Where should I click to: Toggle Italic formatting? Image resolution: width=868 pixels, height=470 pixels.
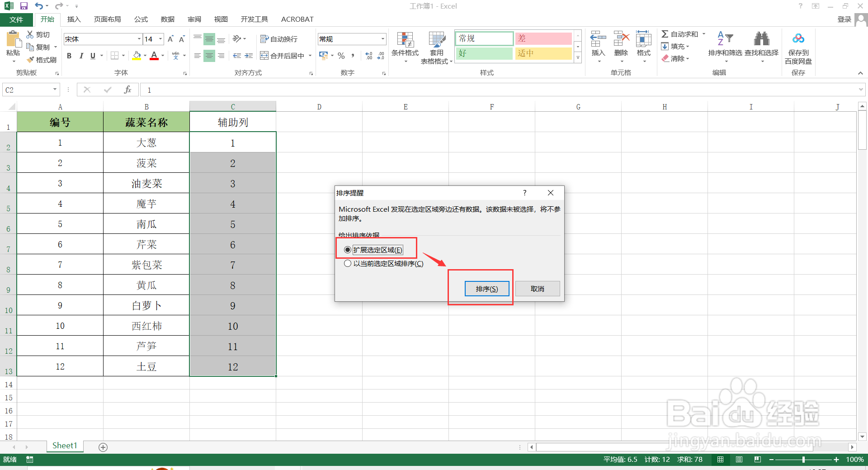[81, 56]
